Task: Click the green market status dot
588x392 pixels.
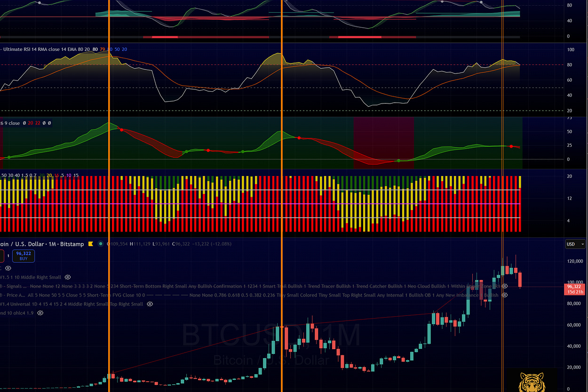Action: point(100,244)
